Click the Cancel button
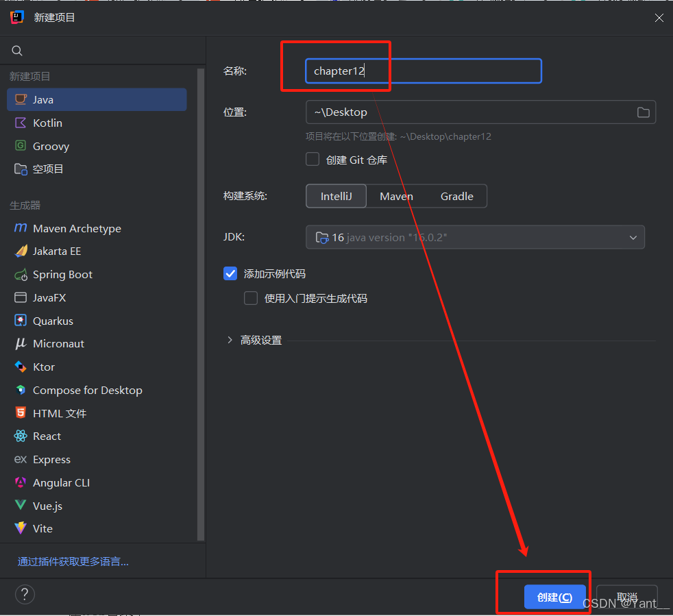This screenshot has width=673, height=616. (626, 597)
